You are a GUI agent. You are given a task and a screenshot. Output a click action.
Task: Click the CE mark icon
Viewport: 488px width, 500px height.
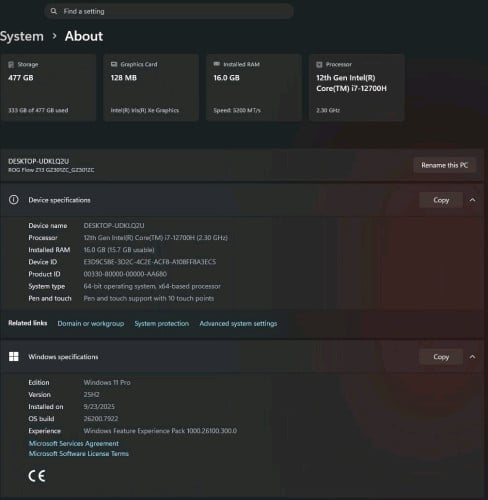(37, 476)
